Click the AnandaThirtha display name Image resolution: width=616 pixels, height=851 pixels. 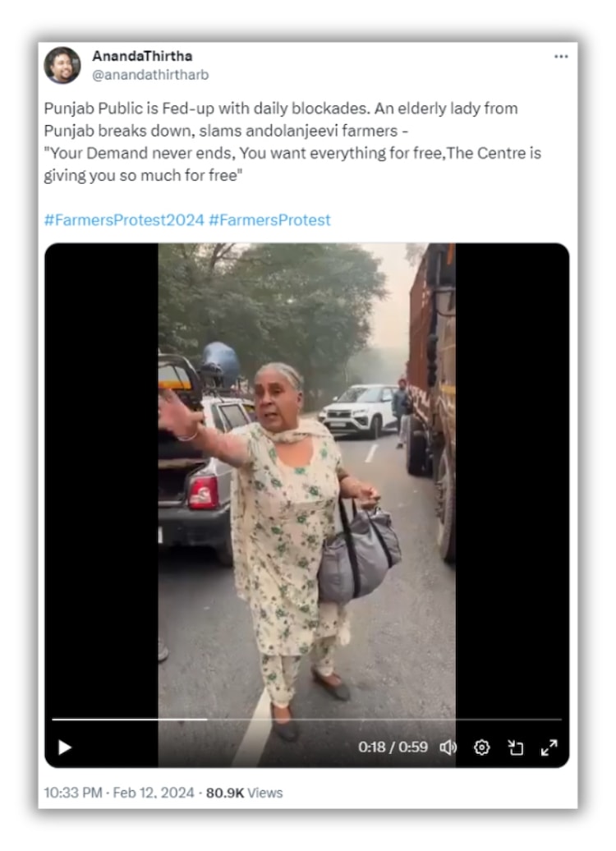coord(142,56)
